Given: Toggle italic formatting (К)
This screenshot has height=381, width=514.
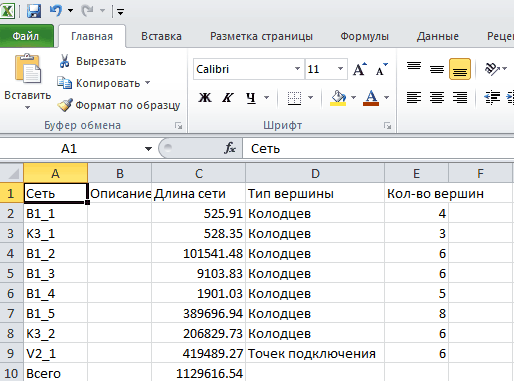Looking at the screenshot, I should (x=228, y=98).
